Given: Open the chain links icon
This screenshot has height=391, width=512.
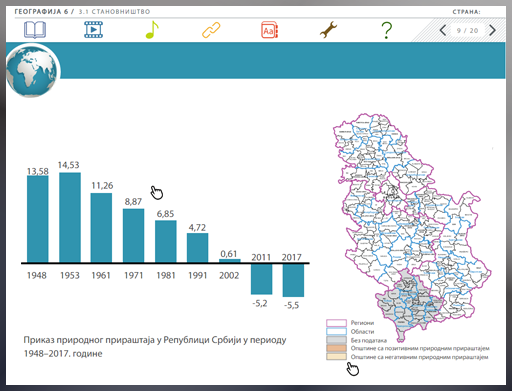Looking at the screenshot, I should tap(211, 30).
